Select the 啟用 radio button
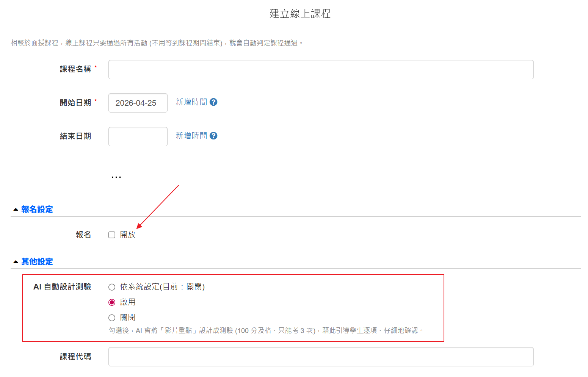The height and width of the screenshot is (377, 588). point(112,302)
